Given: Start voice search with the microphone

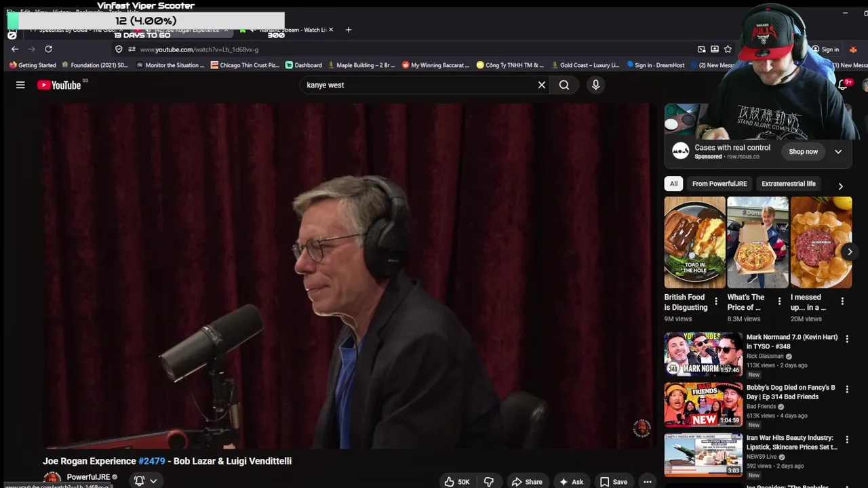Looking at the screenshot, I should tap(595, 85).
